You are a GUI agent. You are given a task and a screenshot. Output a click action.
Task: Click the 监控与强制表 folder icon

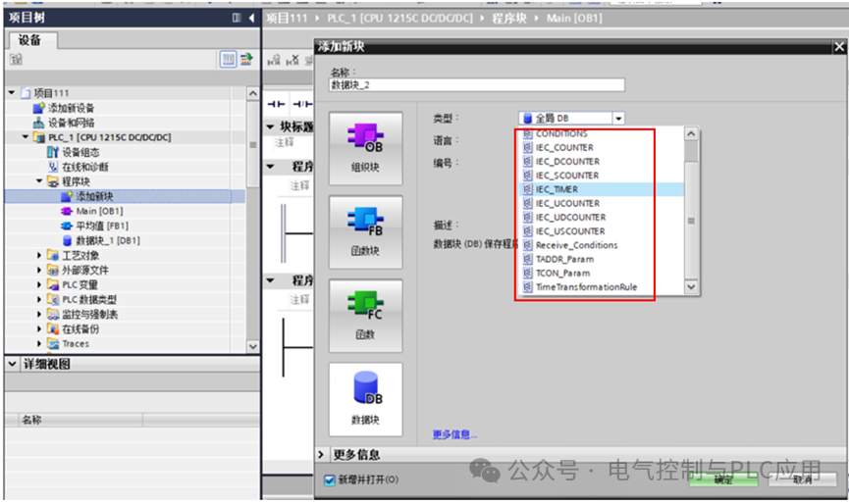coord(53,314)
